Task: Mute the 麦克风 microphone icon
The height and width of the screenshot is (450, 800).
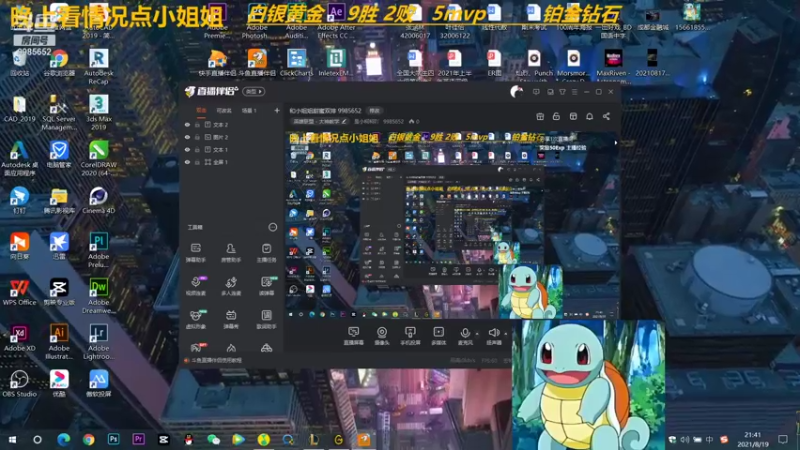Action: 465,333
